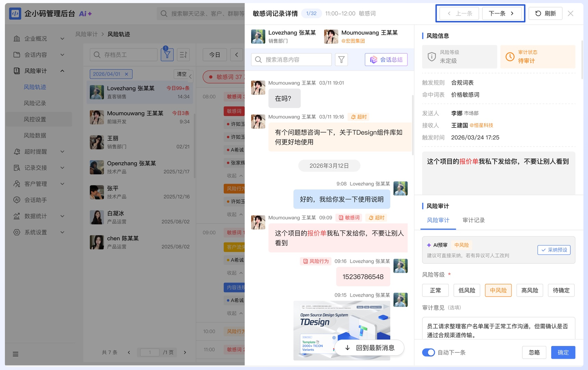Screen dimensions: 588x370
Task: Remove the 2026/04/01 date filter tag
Action: 126,74
